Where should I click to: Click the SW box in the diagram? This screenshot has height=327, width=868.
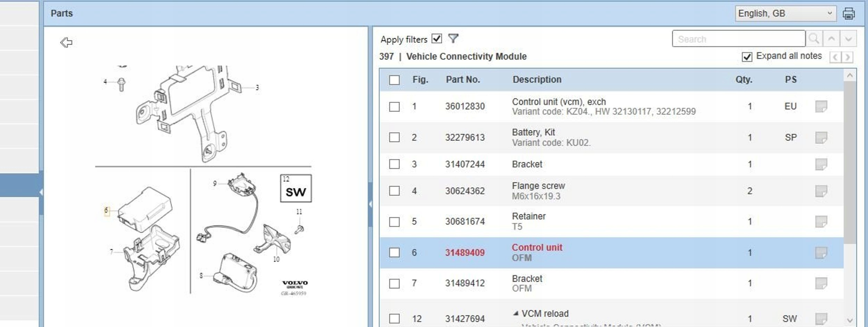(296, 188)
